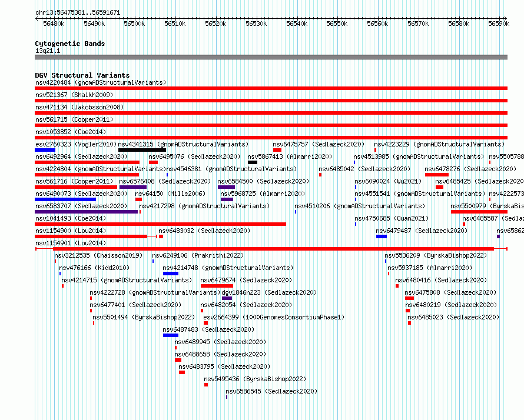Click the nsv4220484 gnomADStructuralVariants label
This screenshot has height=420, width=524.
(101, 82)
